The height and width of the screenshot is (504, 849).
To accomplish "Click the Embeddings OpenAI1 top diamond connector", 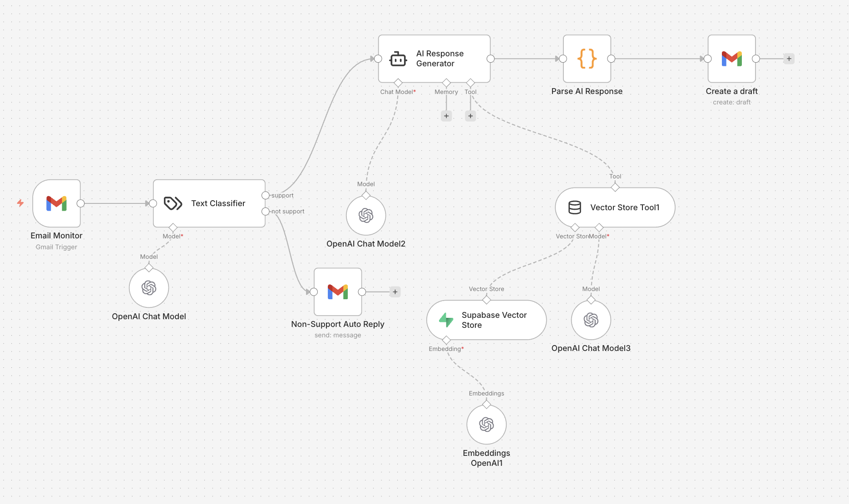I will [x=487, y=405].
